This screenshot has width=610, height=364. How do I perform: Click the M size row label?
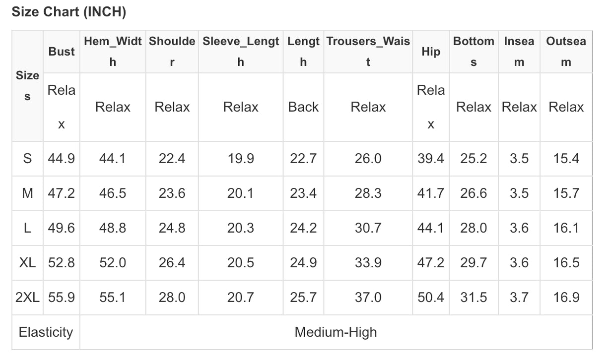click(27, 193)
